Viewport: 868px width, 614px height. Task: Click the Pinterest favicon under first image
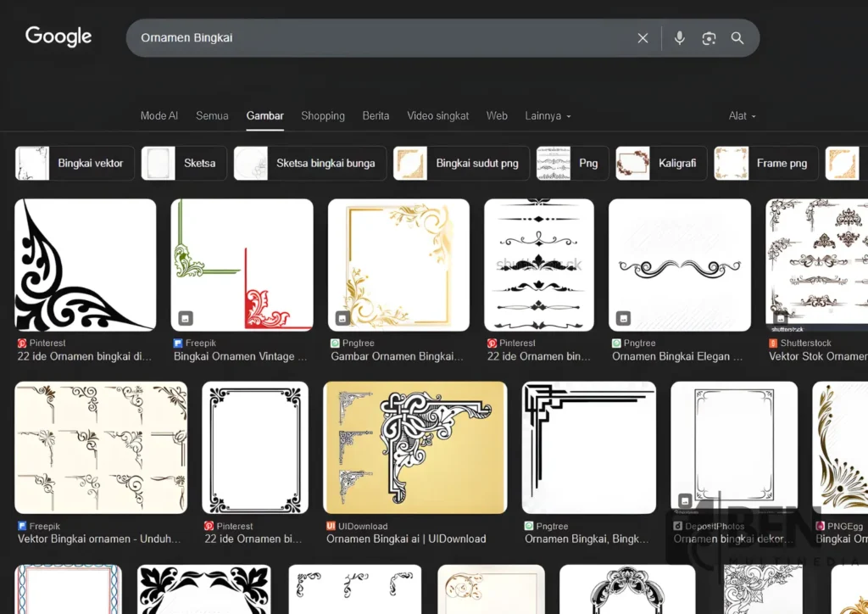[22, 343]
